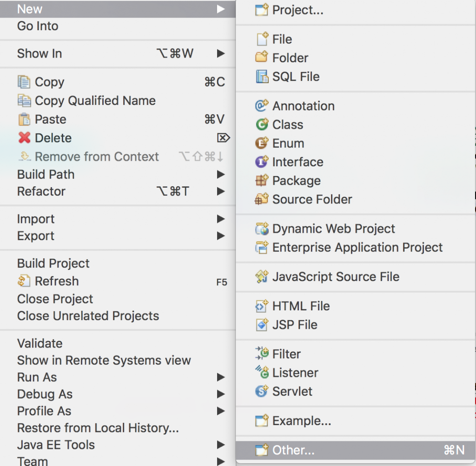
Task: Expand the Show In submenu
Action: pyautogui.click(x=40, y=53)
